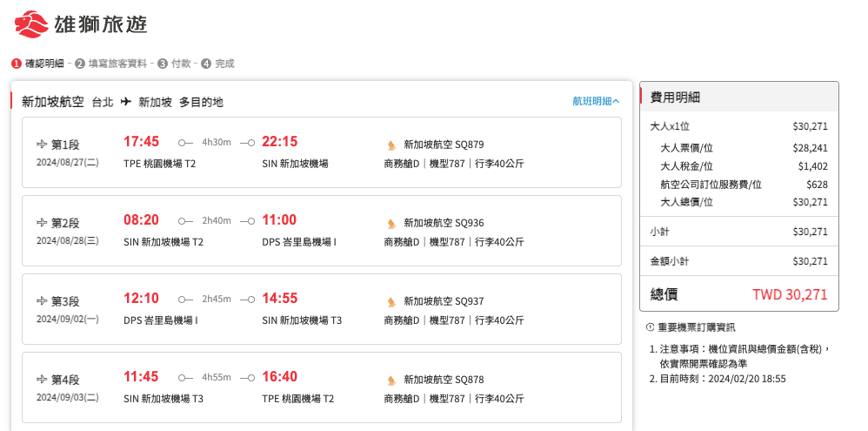
Task: Click the 雄獅旅遊 brand name text
Action: (100, 25)
